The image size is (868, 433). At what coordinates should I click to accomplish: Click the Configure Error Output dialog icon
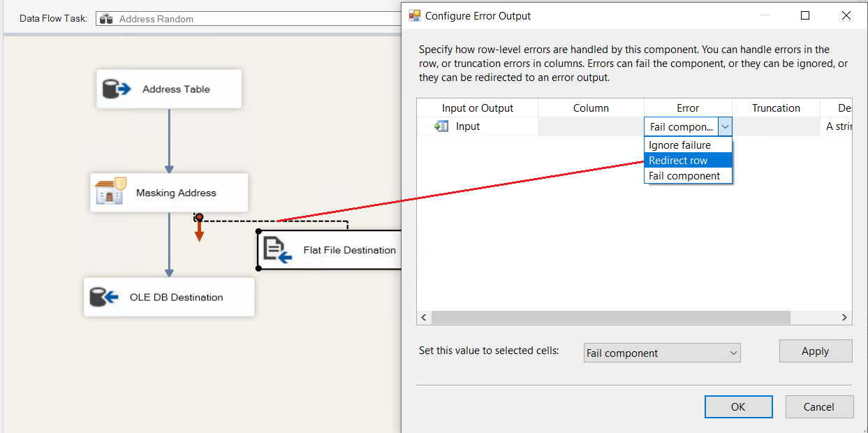point(415,15)
